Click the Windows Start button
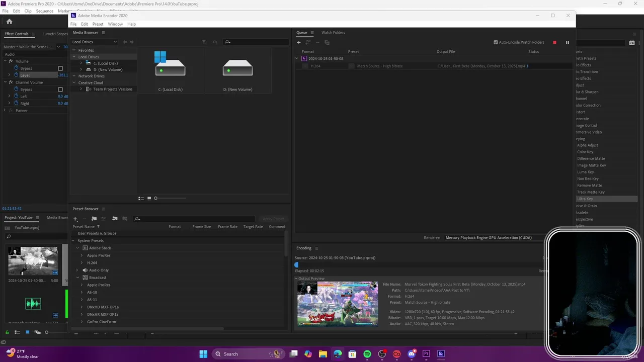This screenshot has width=644, height=362. [203, 354]
